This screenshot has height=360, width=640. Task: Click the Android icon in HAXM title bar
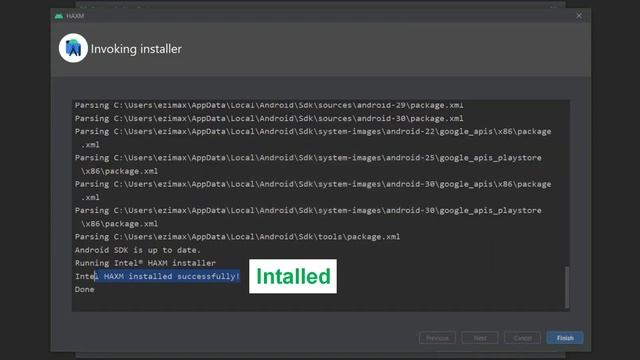pyautogui.click(x=59, y=16)
